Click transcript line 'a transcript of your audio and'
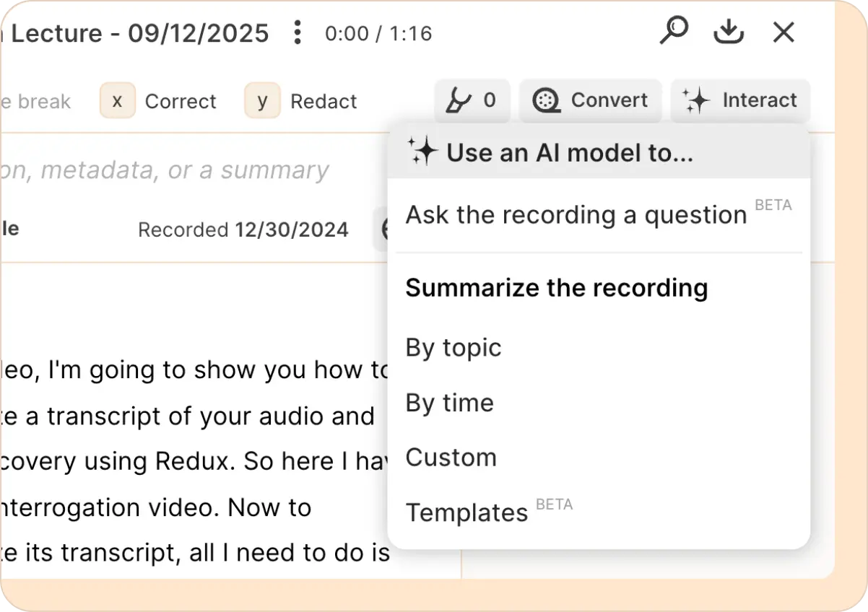This screenshot has width=868, height=612. click(x=188, y=416)
